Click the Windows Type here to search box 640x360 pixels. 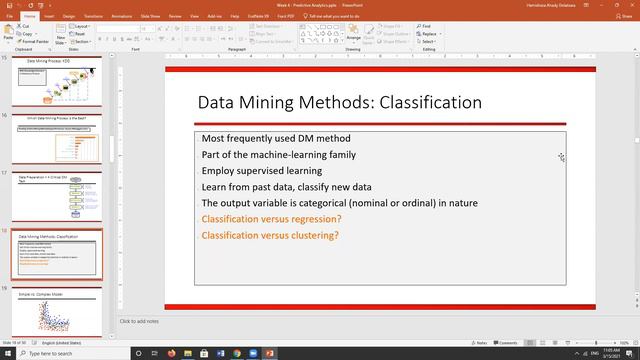(x=73, y=353)
